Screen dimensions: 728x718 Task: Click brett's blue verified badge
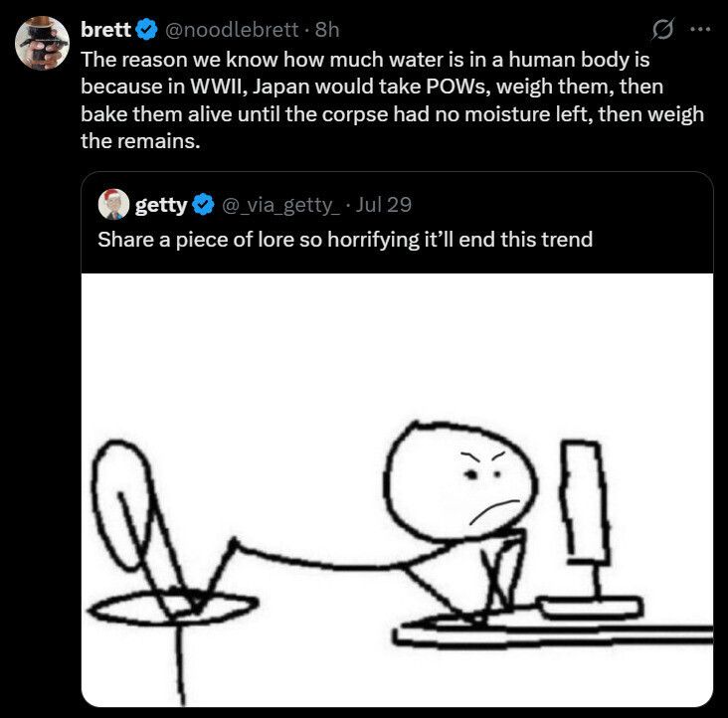coord(147,31)
